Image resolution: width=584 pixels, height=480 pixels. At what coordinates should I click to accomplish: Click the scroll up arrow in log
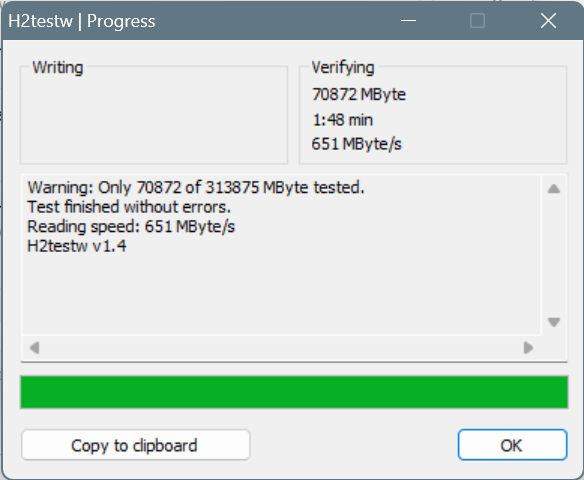click(x=554, y=189)
